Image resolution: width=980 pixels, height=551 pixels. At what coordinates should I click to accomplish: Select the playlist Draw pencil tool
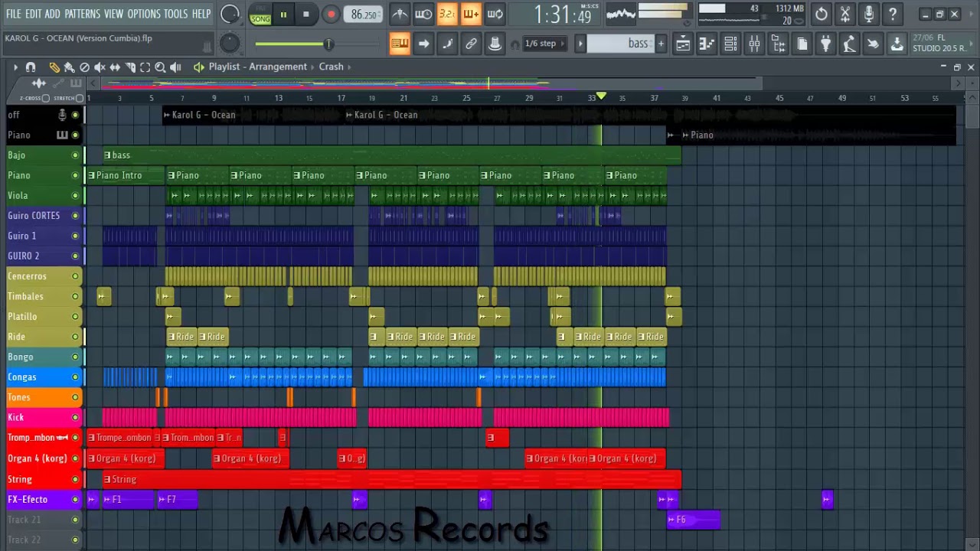coord(54,67)
